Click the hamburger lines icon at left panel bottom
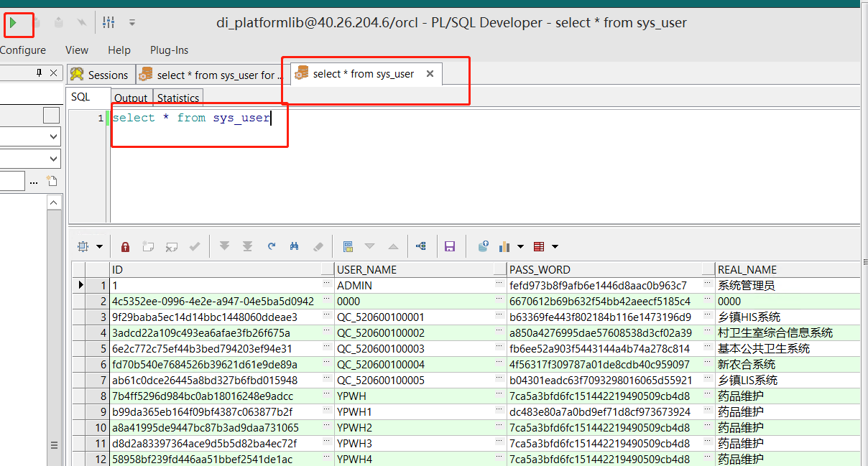Image resolution: width=868 pixels, height=466 pixels. coord(54,445)
